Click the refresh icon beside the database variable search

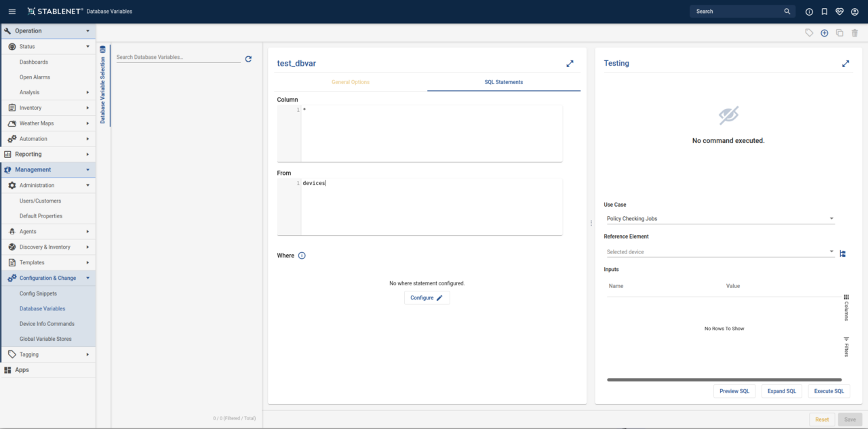(x=248, y=59)
